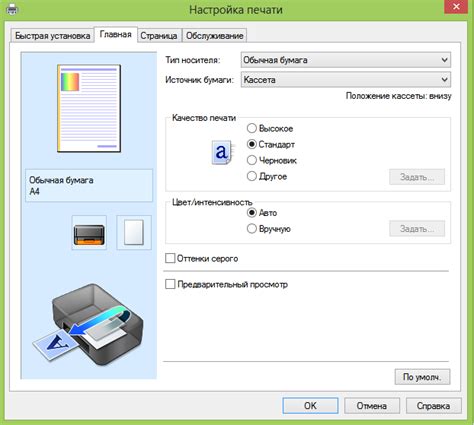Select Высокое print quality
This screenshot has width=474, height=425.
point(252,128)
